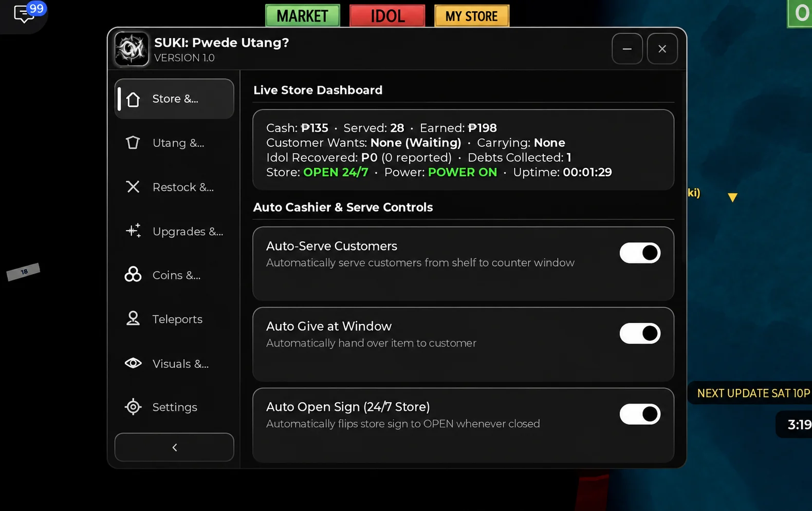Click Auto Cashier & Serve Controls heading
Viewport: 812px width, 511px height.
click(343, 207)
